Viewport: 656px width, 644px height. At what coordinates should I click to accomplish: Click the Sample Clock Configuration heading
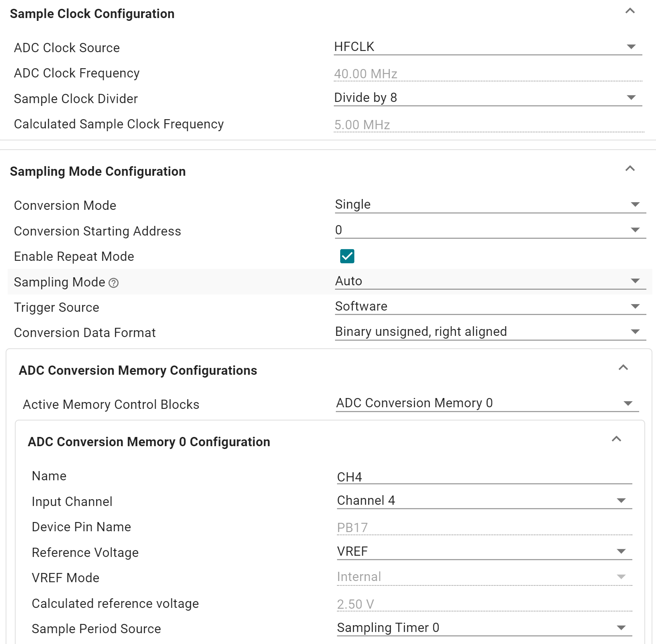pos(92,14)
